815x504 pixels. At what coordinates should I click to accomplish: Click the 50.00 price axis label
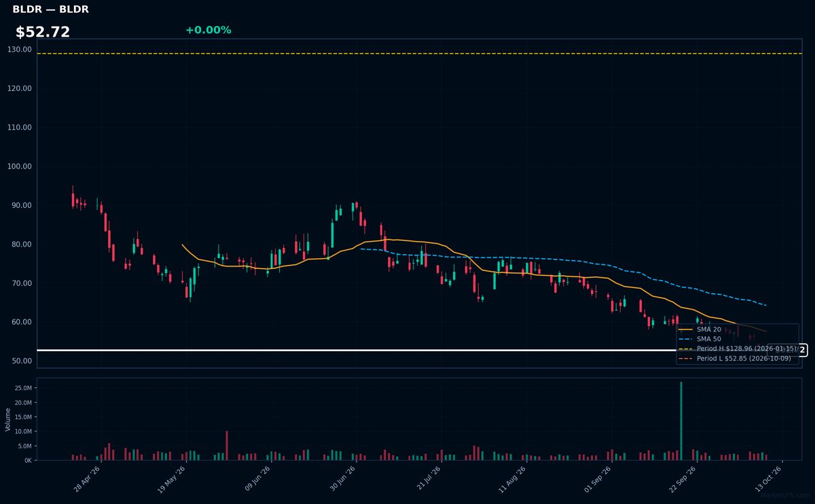tap(22, 361)
